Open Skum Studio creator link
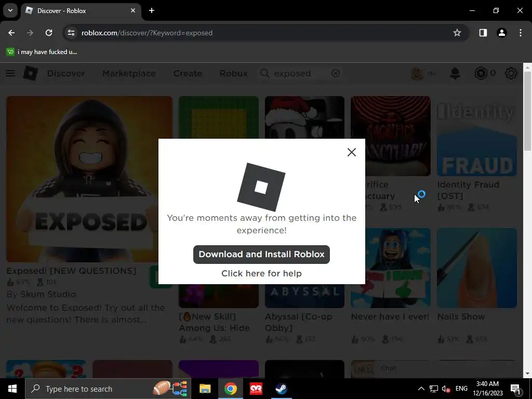The width and height of the screenshot is (532, 399). [x=48, y=294]
